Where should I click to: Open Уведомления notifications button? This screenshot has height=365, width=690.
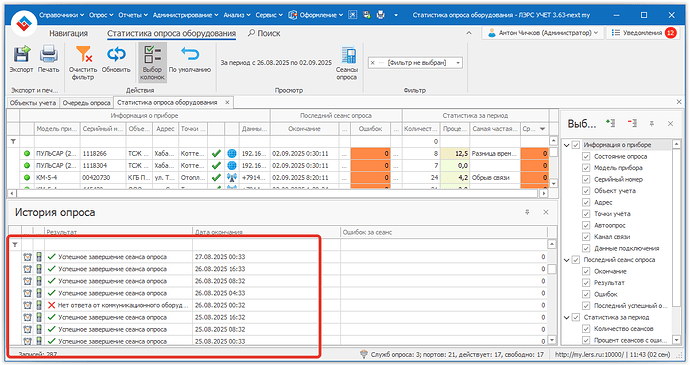643,33
